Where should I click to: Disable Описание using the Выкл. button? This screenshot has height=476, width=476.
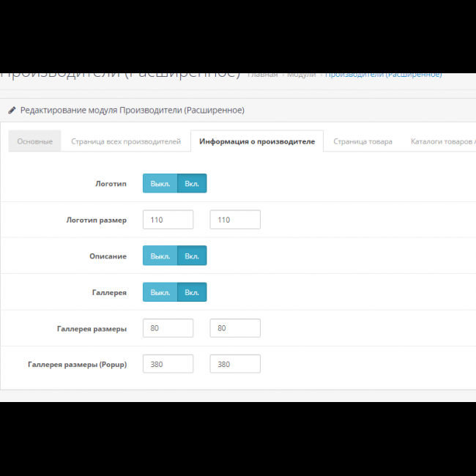tap(160, 256)
